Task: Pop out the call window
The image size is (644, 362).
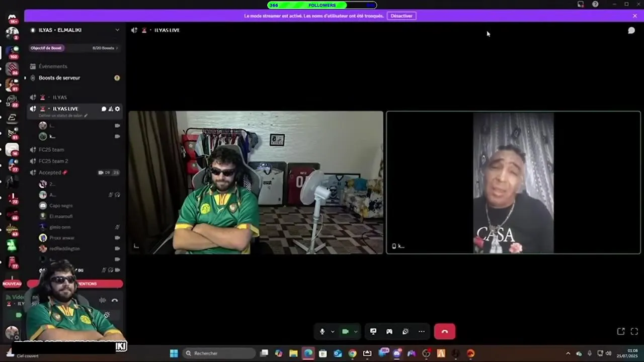Action: tap(621, 331)
